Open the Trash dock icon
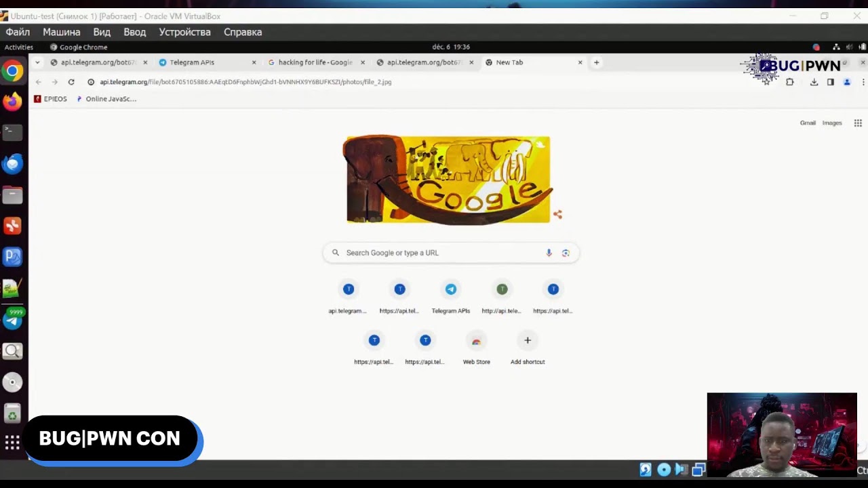 [x=12, y=413]
